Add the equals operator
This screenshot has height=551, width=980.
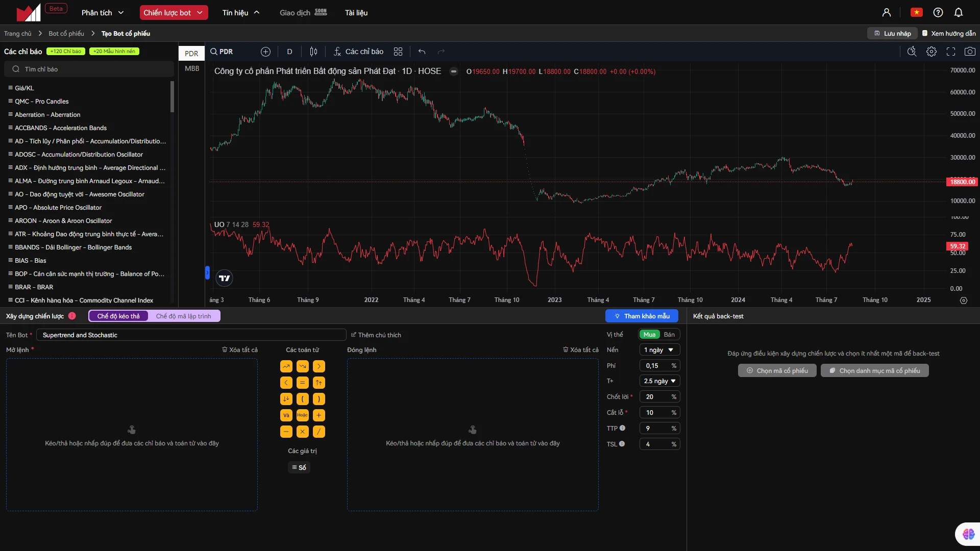(x=303, y=383)
